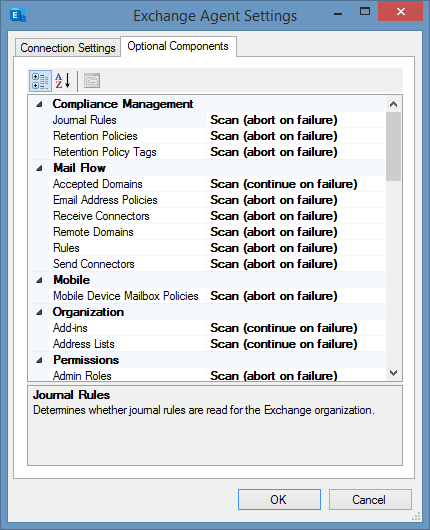Select the Journal Rules property row
Viewport: 430px width, 530px height.
pos(217,120)
